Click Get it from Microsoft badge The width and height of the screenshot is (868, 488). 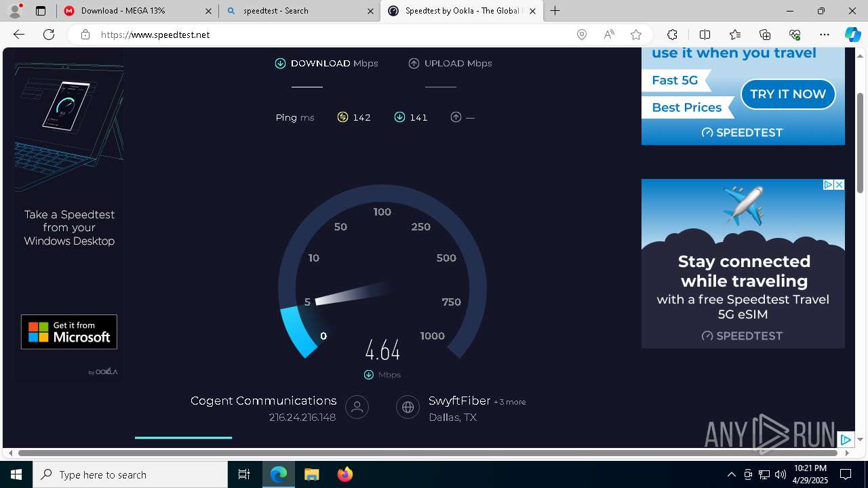(x=69, y=332)
